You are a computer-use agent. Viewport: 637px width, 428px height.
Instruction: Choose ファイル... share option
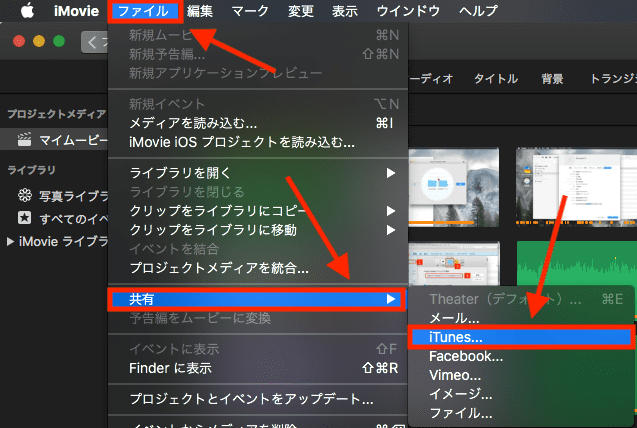521,413
